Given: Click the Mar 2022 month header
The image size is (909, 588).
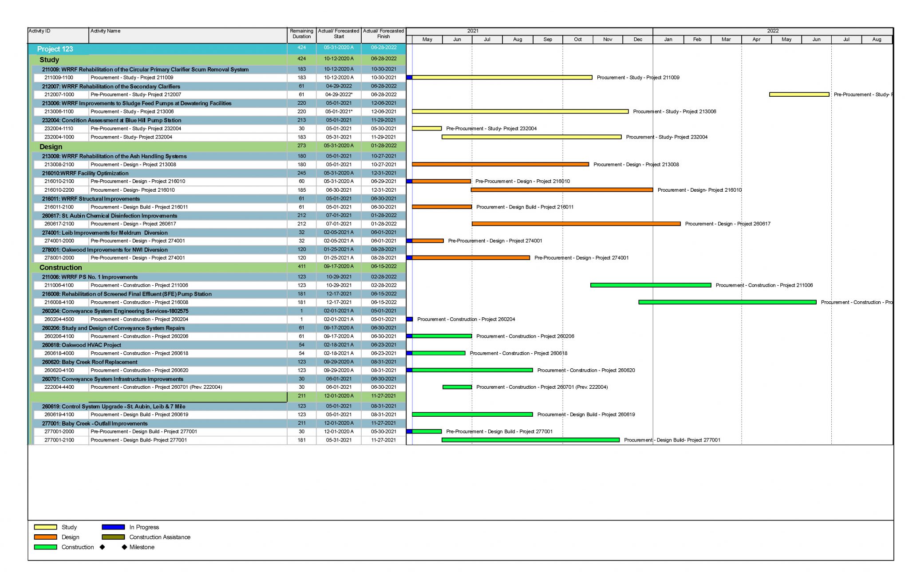Looking at the screenshot, I should click(726, 39).
